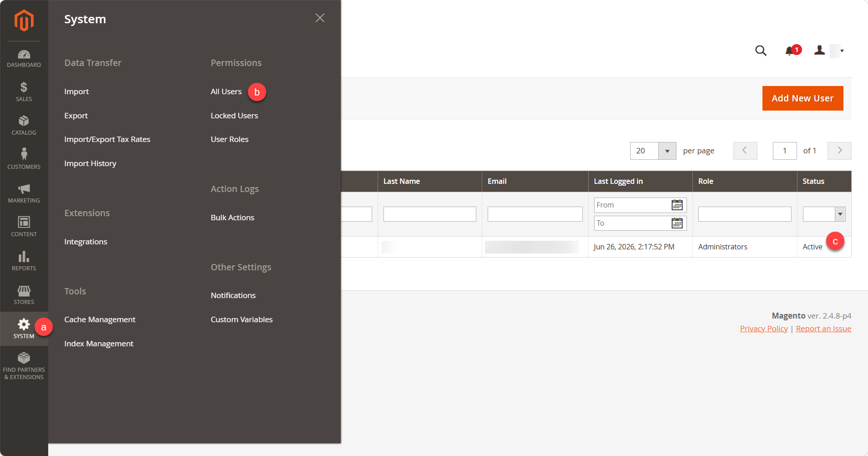Click the Privacy Policy link
The image size is (868, 456).
pyautogui.click(x=763, y=329)
